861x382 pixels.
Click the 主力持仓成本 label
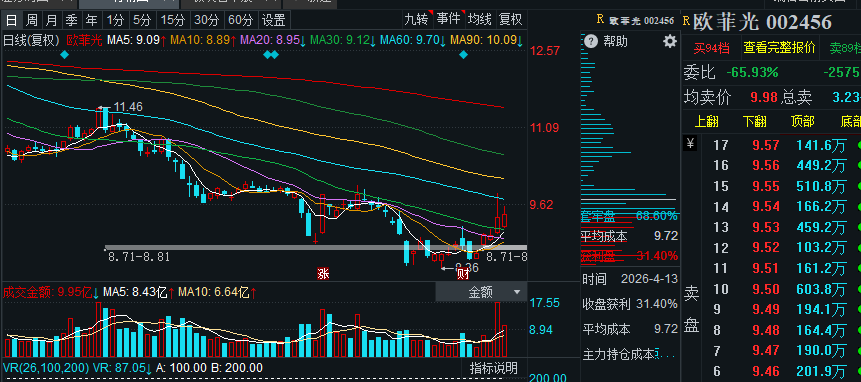(619, 355)
